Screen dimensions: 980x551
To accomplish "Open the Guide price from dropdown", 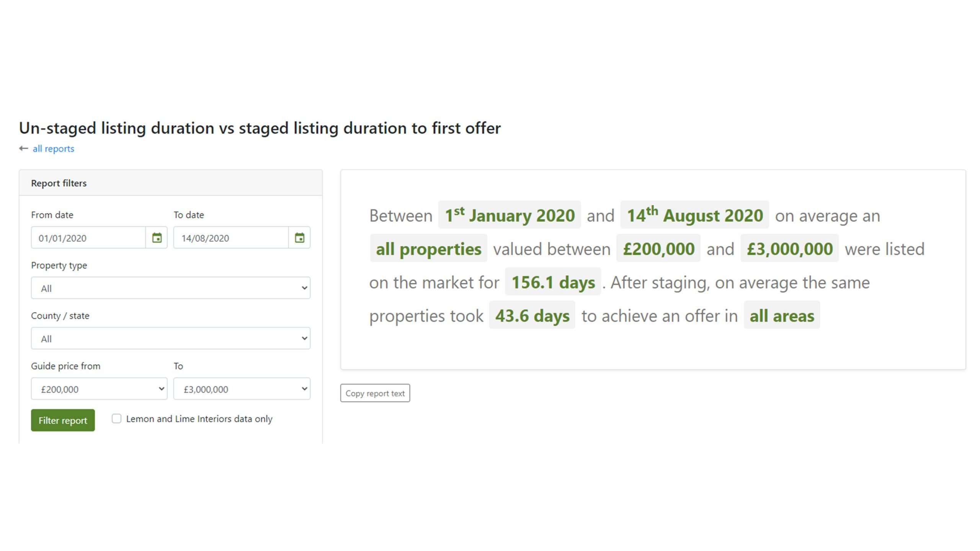I will (x=99, y=389).
